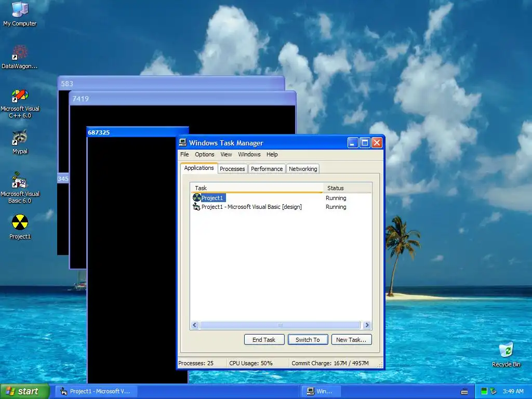Activate the Win... taskbar button

(x=321, y=392)
